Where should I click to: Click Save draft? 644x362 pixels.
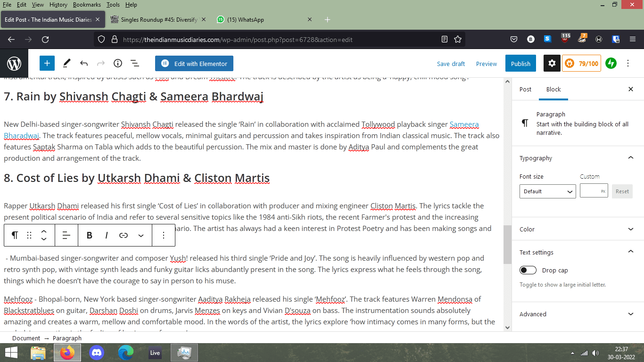point(451,64)
